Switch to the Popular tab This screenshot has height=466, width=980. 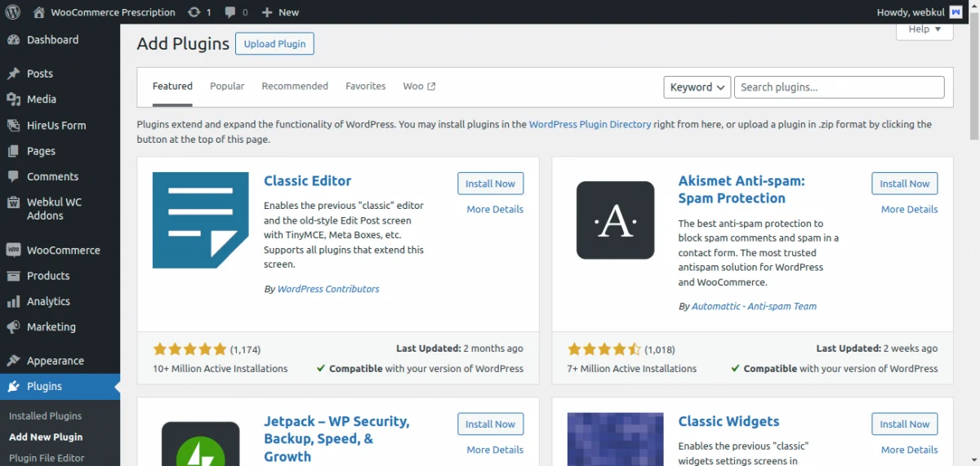(227, 87)
